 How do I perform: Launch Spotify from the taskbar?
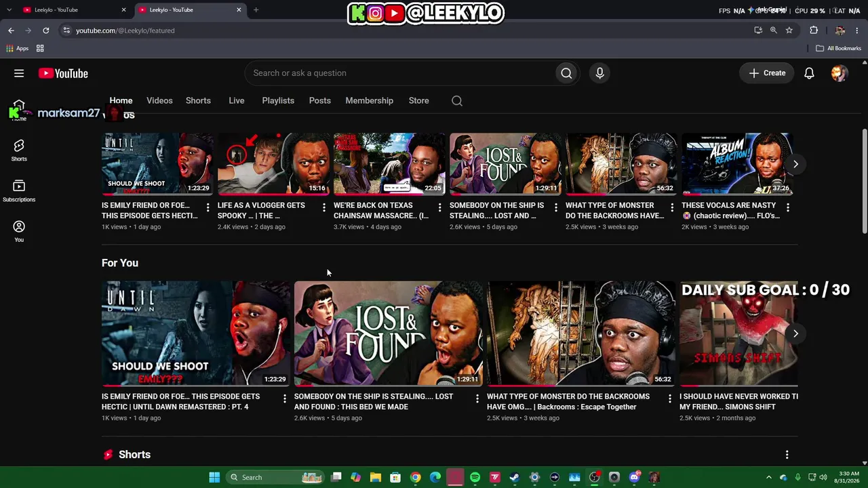475,477
